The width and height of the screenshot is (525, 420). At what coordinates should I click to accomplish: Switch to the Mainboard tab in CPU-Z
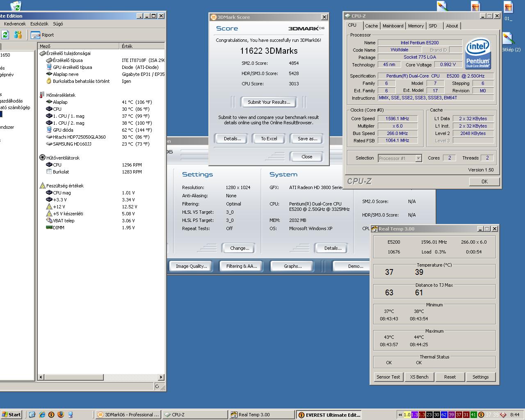pos(393,26)
